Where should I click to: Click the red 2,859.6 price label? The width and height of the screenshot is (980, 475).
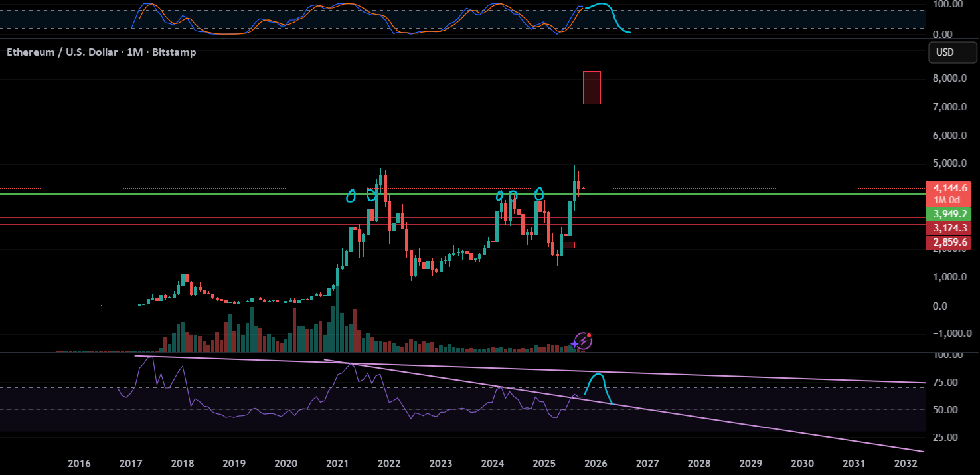click(951, 242)
